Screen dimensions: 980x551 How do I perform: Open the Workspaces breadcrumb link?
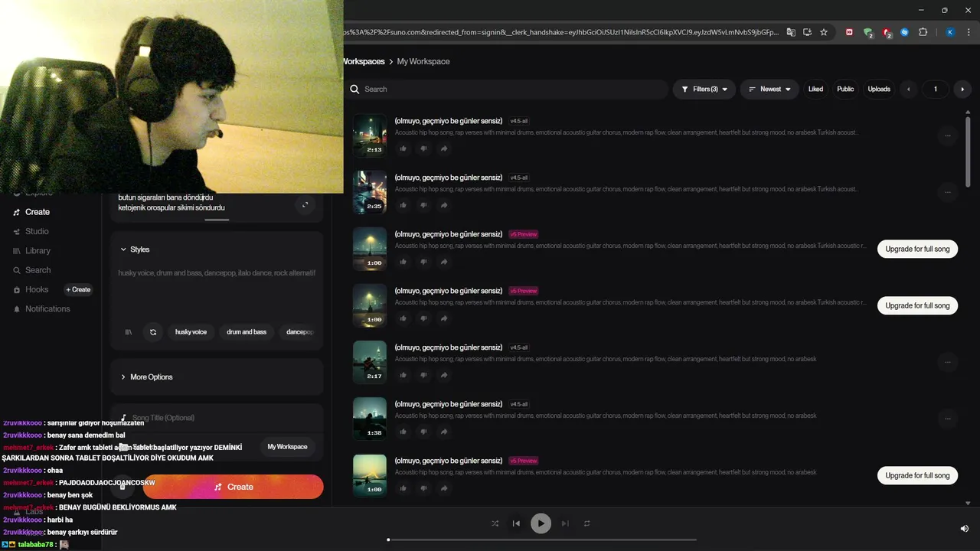(x=364, y=61)
